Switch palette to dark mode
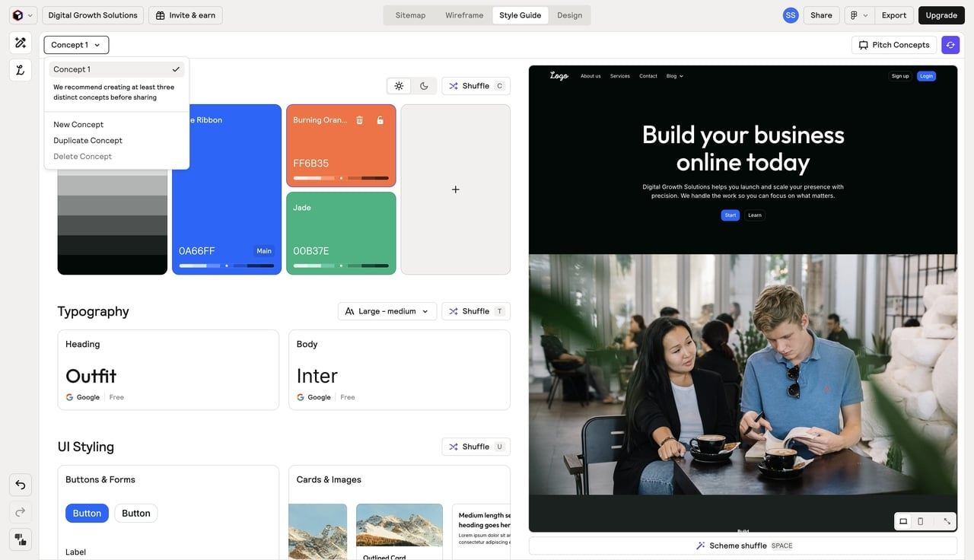974x560 pixels. point(424,86)
